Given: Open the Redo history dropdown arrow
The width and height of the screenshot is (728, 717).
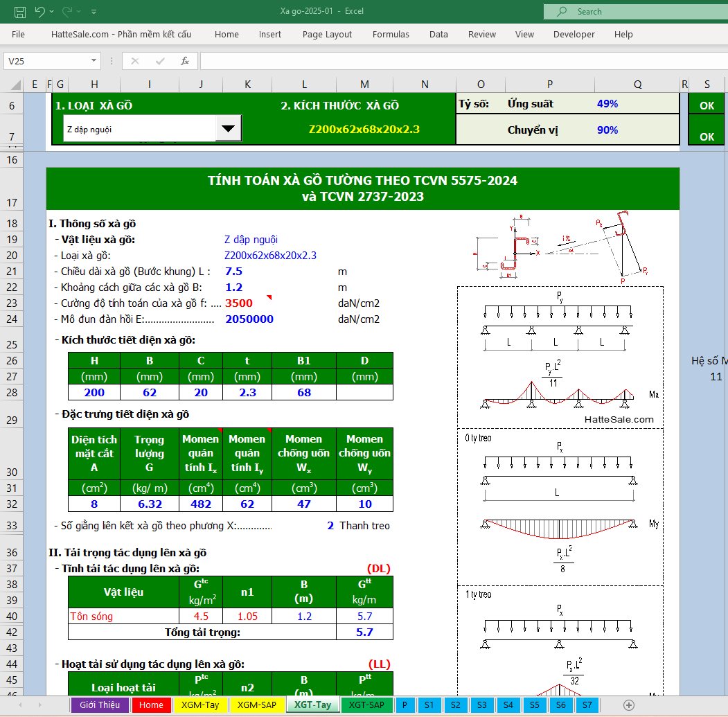Looking at the screenshot, I should [78, 12].
